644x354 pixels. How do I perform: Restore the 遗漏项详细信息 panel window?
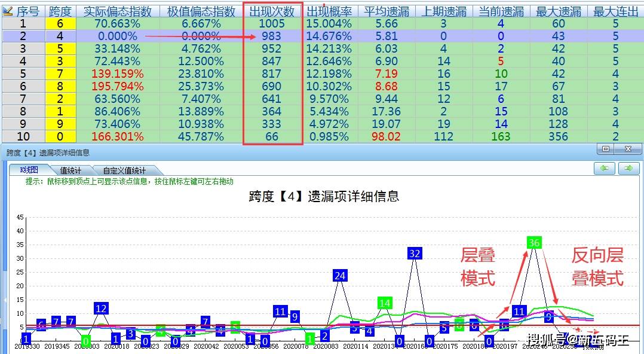tap(606, 149)
